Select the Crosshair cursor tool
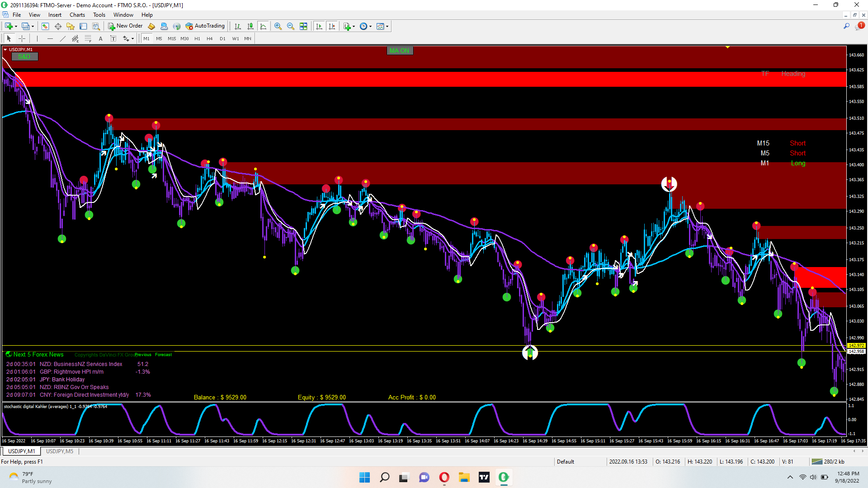This screenshot has height=488, width=868. tap(22, 39)
